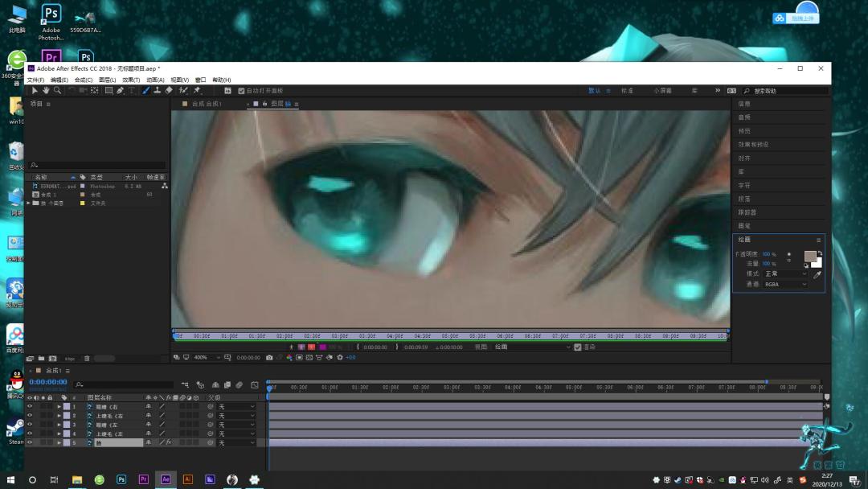Click the eyedropper in the Paint panel

click(817, 275)
